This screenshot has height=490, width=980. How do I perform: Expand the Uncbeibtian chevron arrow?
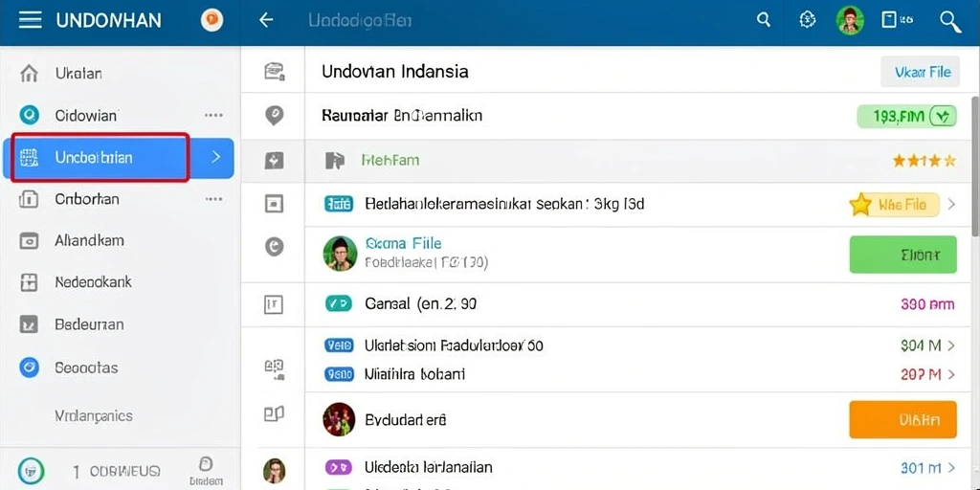(215, 157)
